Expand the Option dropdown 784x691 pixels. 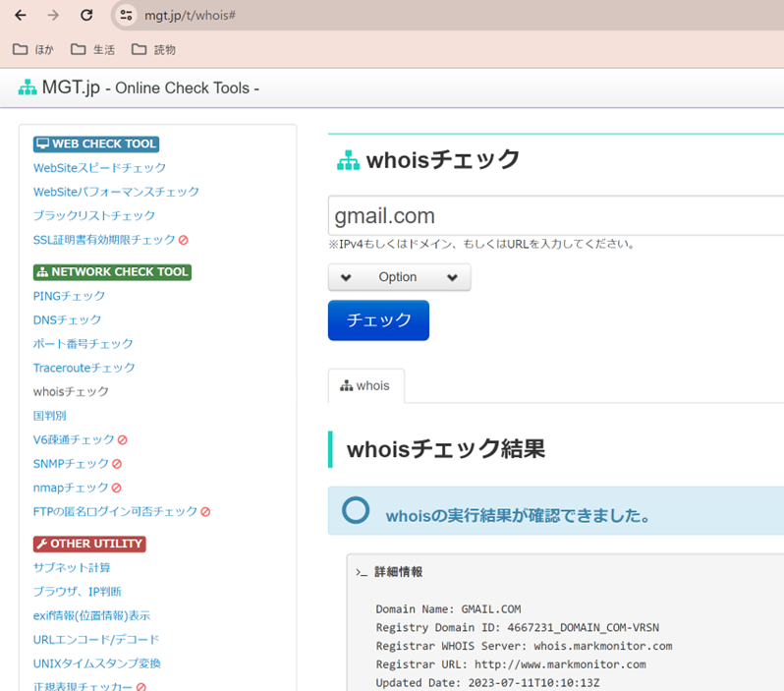coord(399,277)
